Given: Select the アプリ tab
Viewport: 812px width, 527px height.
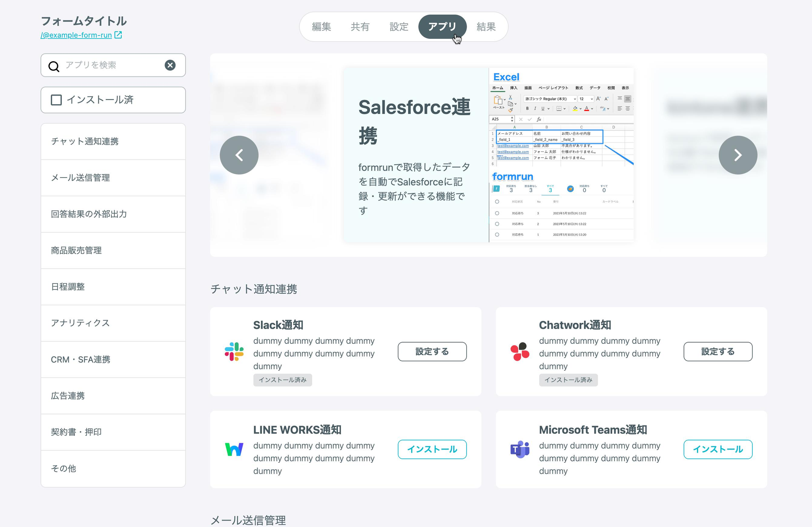Looking at the screenshot, I should click(442, 27).
